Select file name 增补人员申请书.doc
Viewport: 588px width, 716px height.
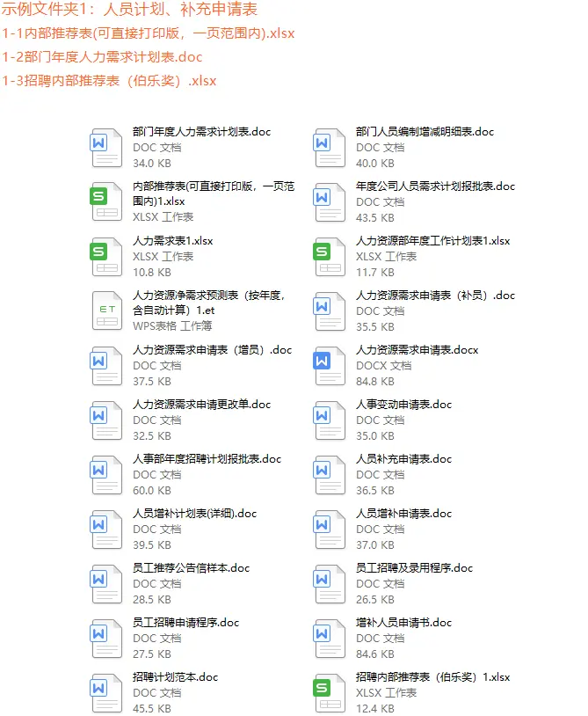[403, 623]
